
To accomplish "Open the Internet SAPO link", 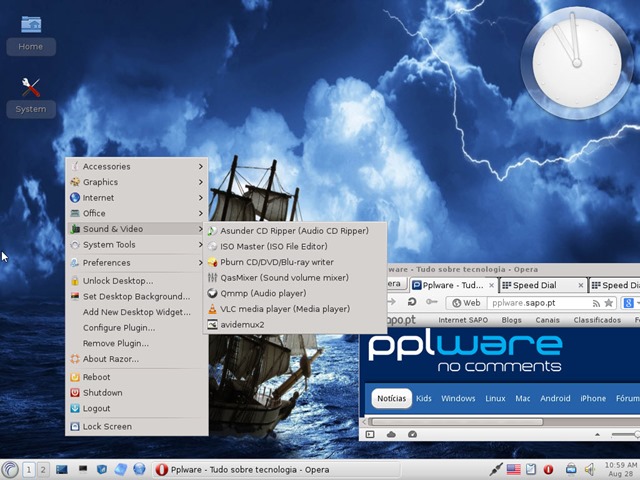I will [463, 320].
